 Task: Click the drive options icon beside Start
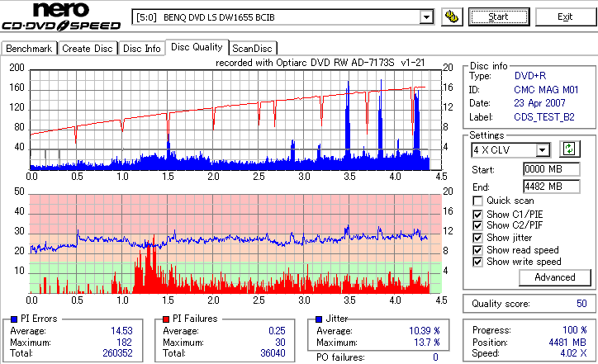tap(452, 17)
